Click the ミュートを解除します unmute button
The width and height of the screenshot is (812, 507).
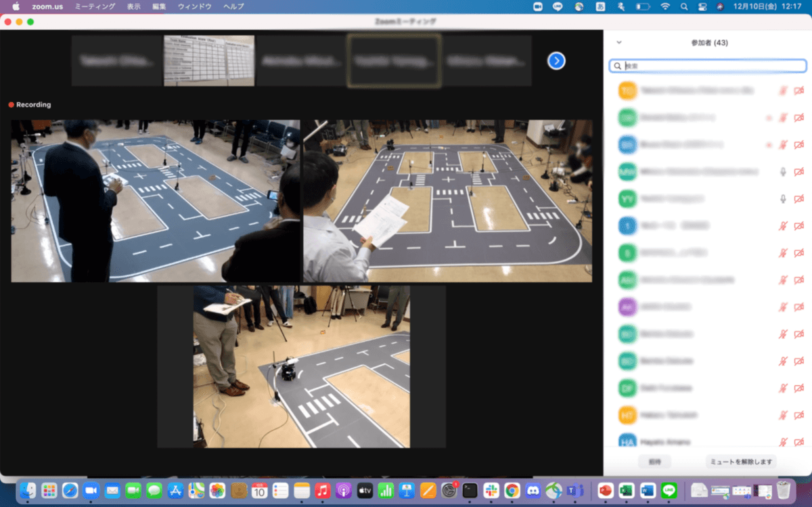(x=740, y=462)
